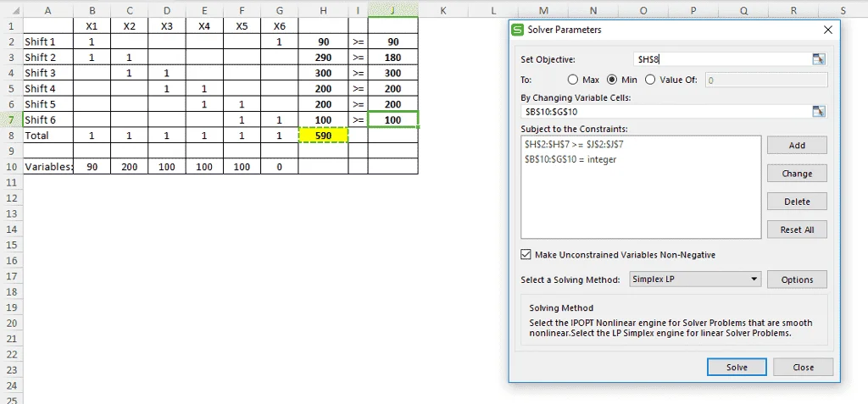Select column header B
Viewport: 868px width, 404px height.
[x=92, y=10]
